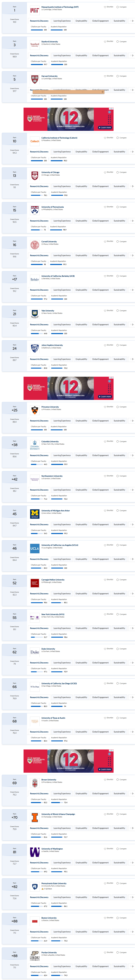Enable Compare for University of Chicago
135x980 pixels.
[121, 172]
